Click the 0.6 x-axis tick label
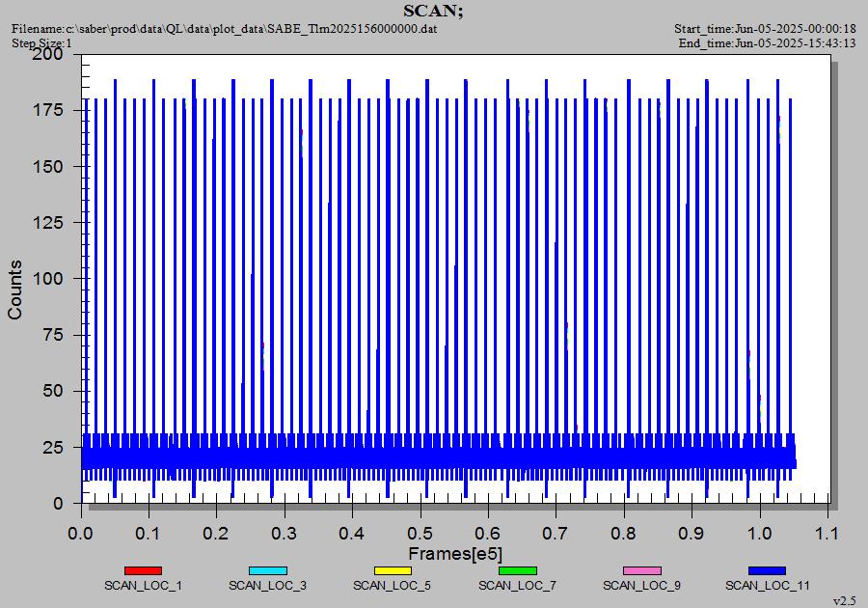Screen dimensions: 868x608 pyautogui.click(x=487, y=534)
